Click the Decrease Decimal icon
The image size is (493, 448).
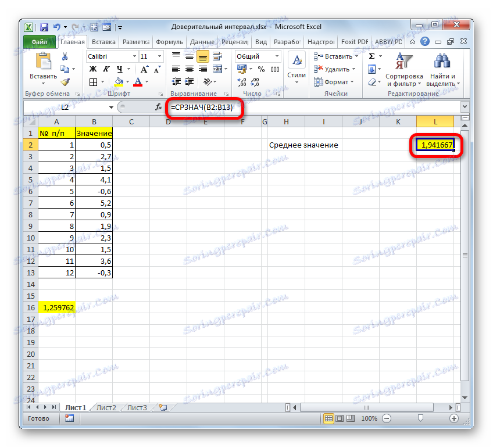click(255, 82)
